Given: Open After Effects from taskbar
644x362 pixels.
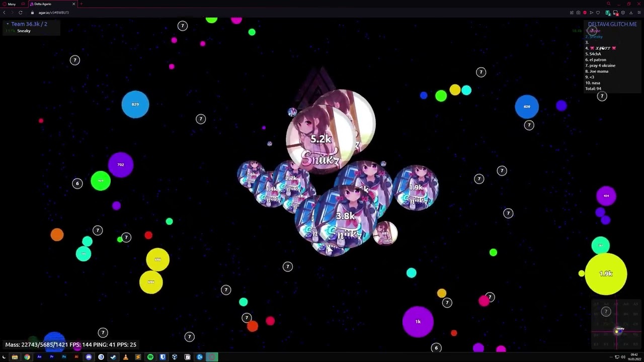Looking at the screenshot, I should point(39,357).
